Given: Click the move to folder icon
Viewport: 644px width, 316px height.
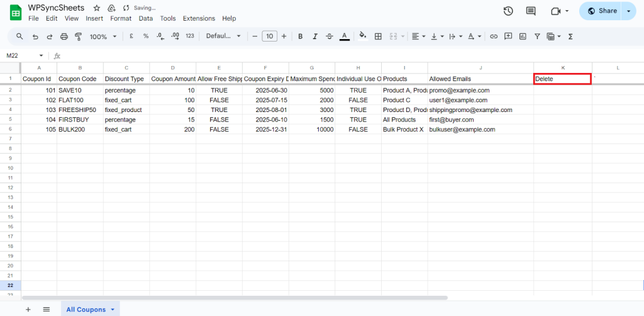Looking at the screenshot, I should point(111,8).
